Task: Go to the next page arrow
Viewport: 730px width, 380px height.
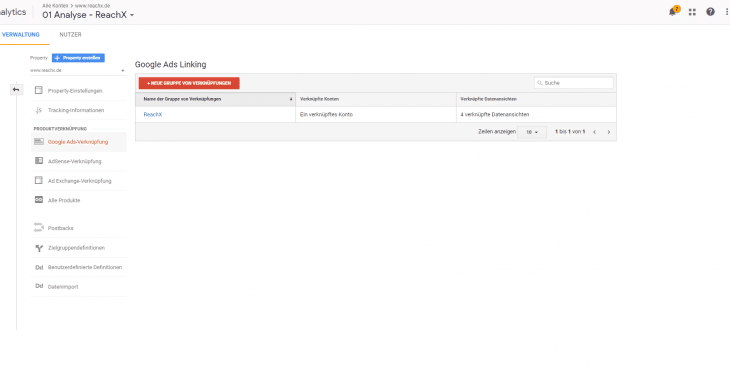Action: pyautogui.click(x=608, y=132)
